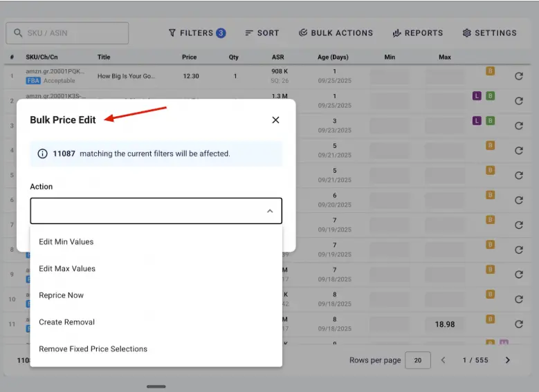Open the Settings gear menu
Viewport: 539px width, 392px height.
click(489, 32)
